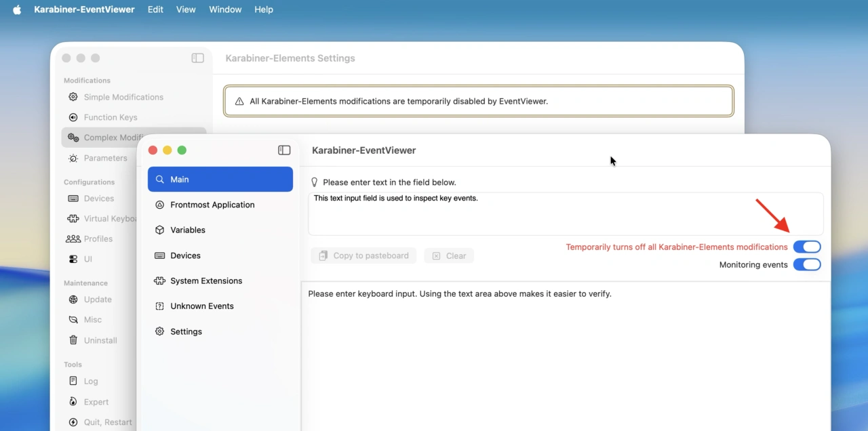
Task: Open the Unknown Events view
Action: tap(202, 306)
